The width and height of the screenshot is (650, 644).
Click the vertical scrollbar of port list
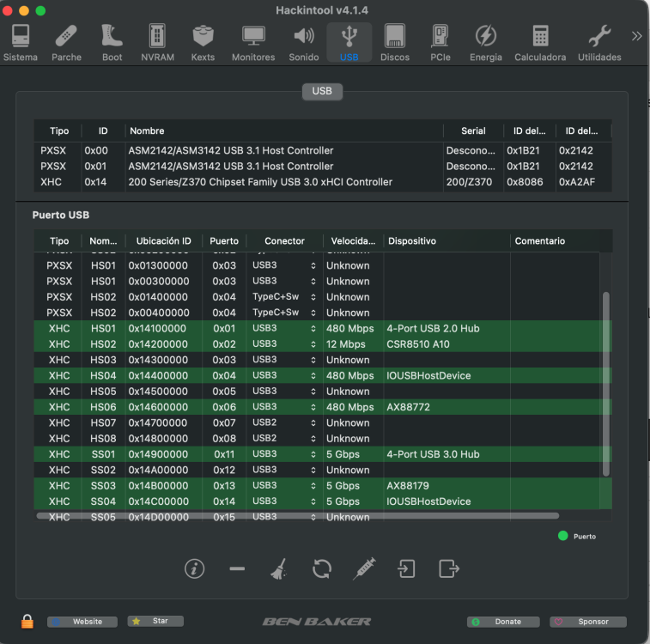[x=605, y=384]
